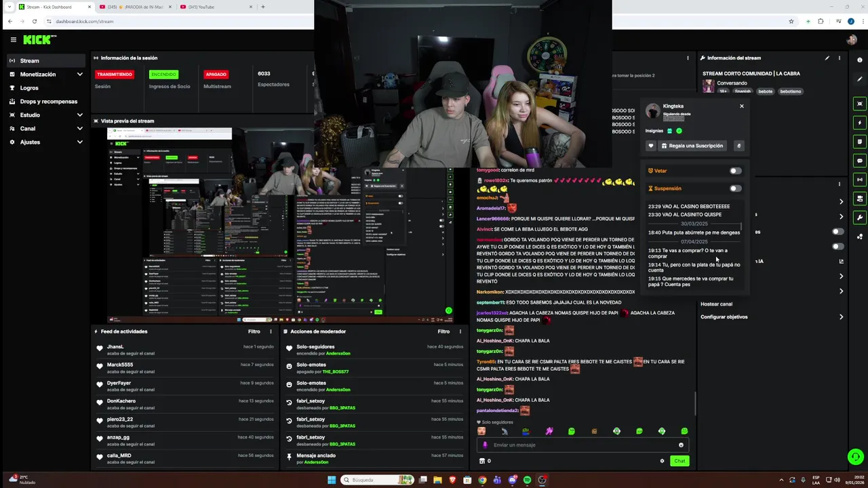Click DonKachero in activity feed
The height and width of the screenshot is (488, 868).
tap(121, 401)
